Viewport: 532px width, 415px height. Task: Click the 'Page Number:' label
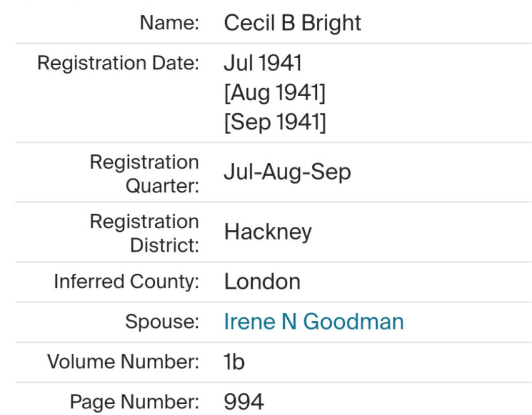(x=134, y=402)
